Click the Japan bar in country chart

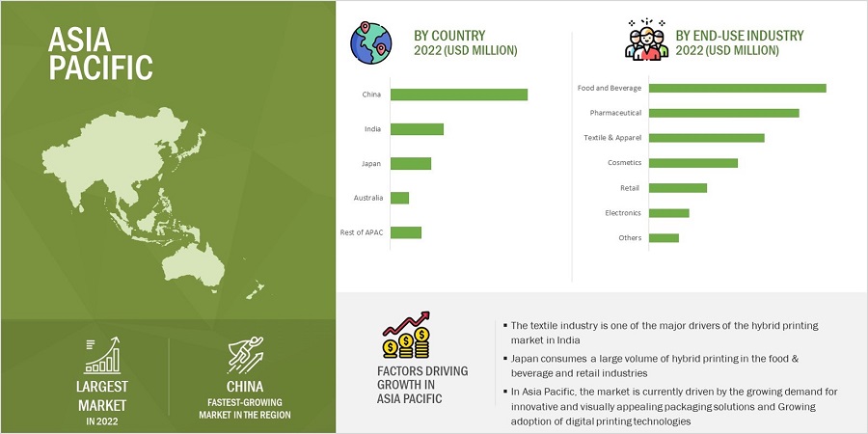411,163
